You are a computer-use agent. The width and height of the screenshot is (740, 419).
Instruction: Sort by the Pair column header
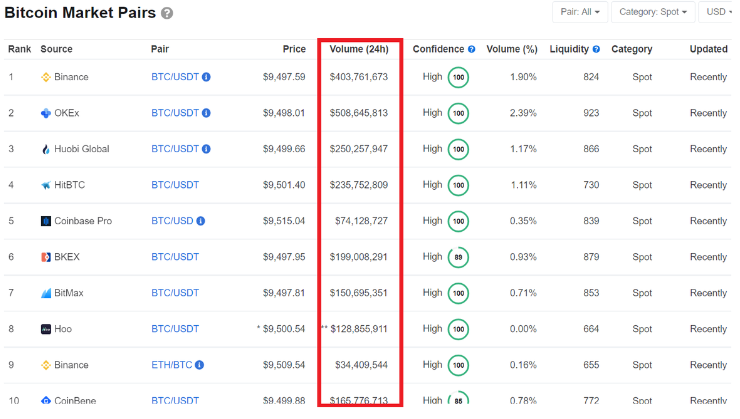160,49
